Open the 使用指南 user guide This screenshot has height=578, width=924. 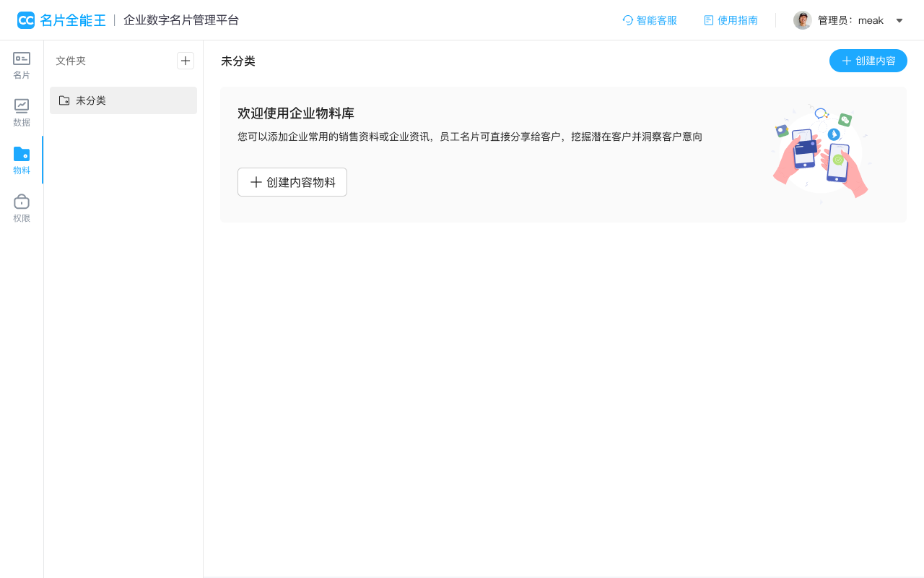(731, 20)
